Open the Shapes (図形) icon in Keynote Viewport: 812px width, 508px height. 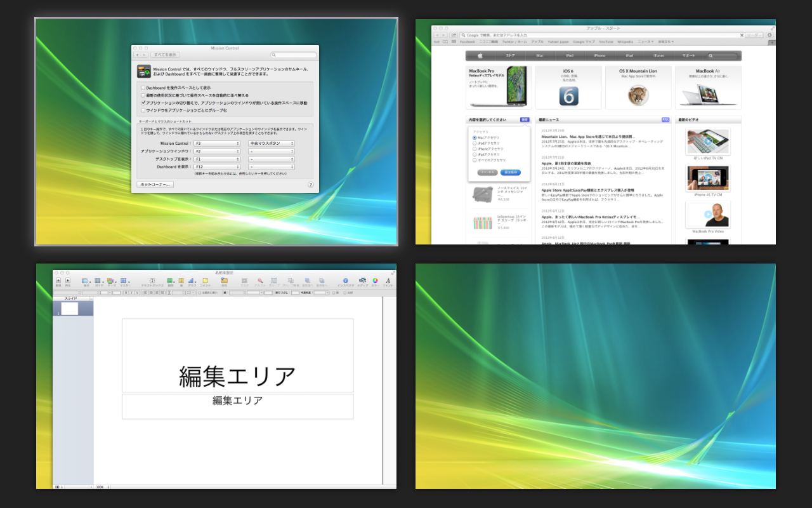click(x=169, y=280)
